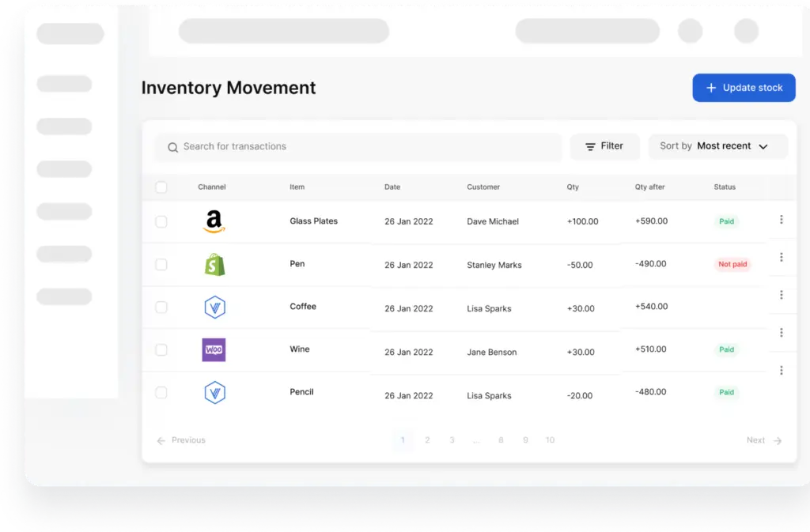Click the Amazon channel icon on Glass Plates row
Image resolution: width=810 pixels, height=532 pixels.
pyautogui.click(x=213, y=221)
